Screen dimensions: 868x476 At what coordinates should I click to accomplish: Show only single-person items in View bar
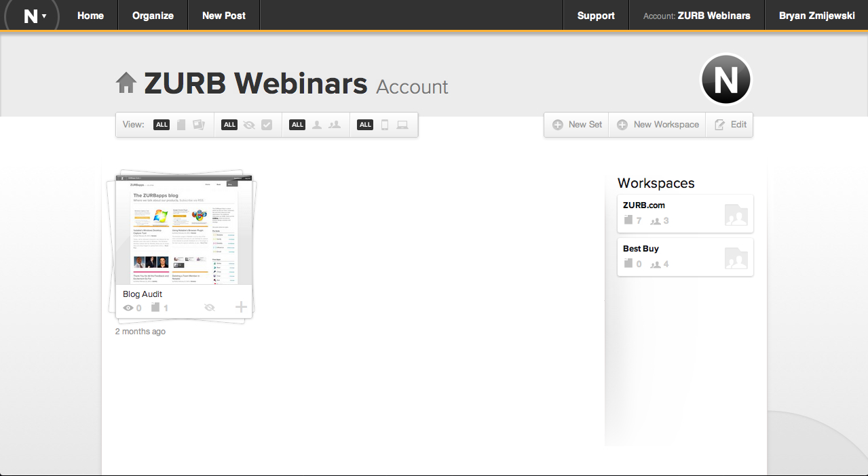pos(316,125)
